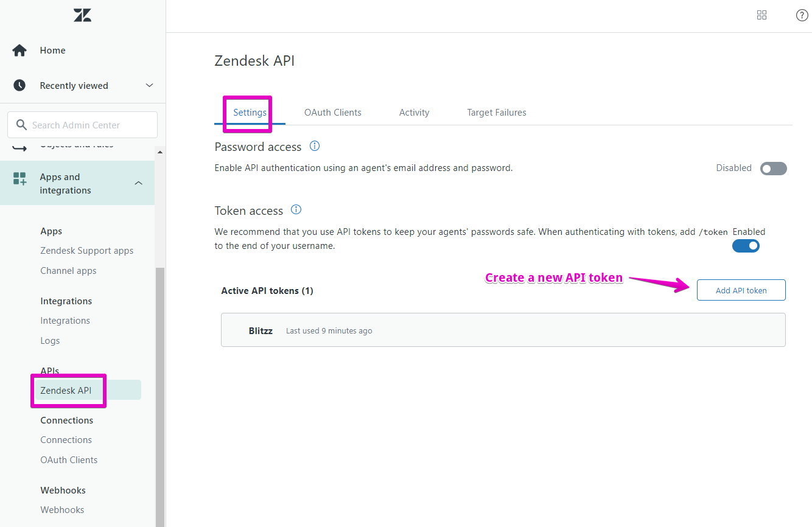Click the 'Active API tokens (1)' heading
The width and height of the screenshot is (812, 527).
pos(267,291)
